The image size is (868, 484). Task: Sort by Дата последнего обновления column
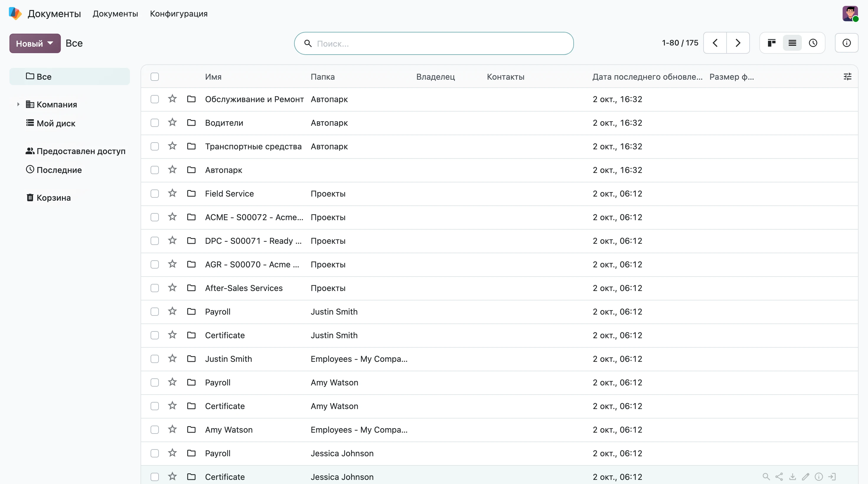point(647,77)
